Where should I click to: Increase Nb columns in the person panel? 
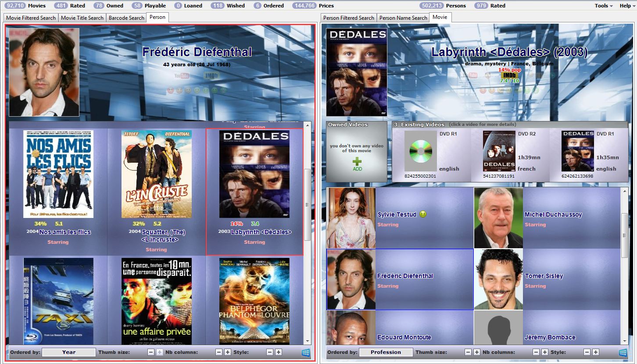click(x=227, y=352)
